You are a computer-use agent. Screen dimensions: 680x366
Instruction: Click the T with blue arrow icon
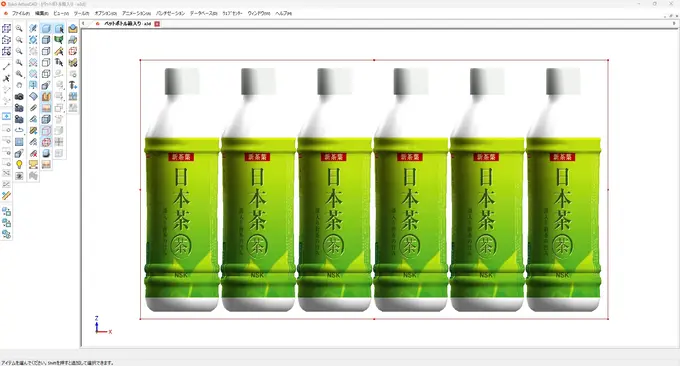click(73, 85)
